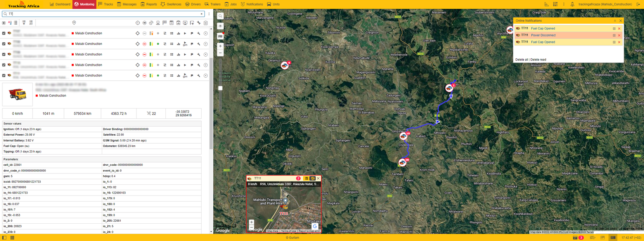Open search options three-dot menu
The height and width of the screenshot is (241, 644).
209,14
